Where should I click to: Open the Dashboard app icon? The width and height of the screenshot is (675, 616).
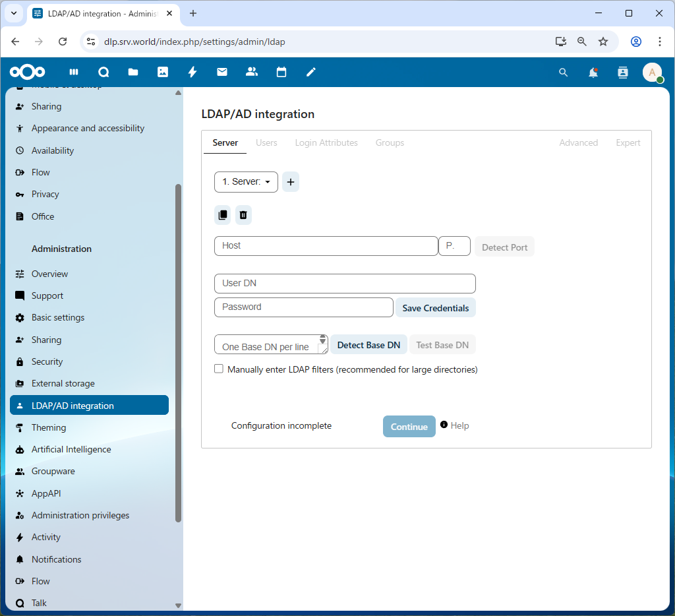(x=74, y=72)
